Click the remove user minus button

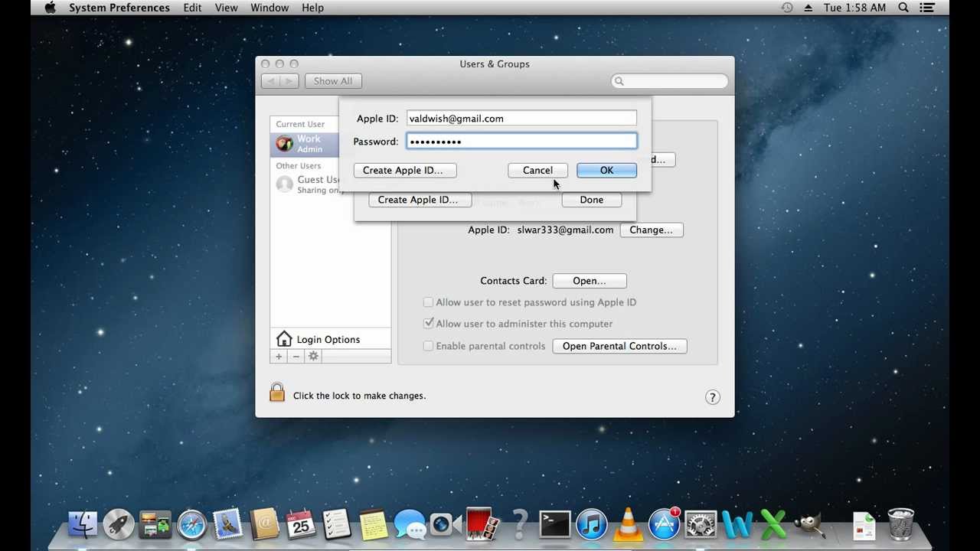pos(296,357)
